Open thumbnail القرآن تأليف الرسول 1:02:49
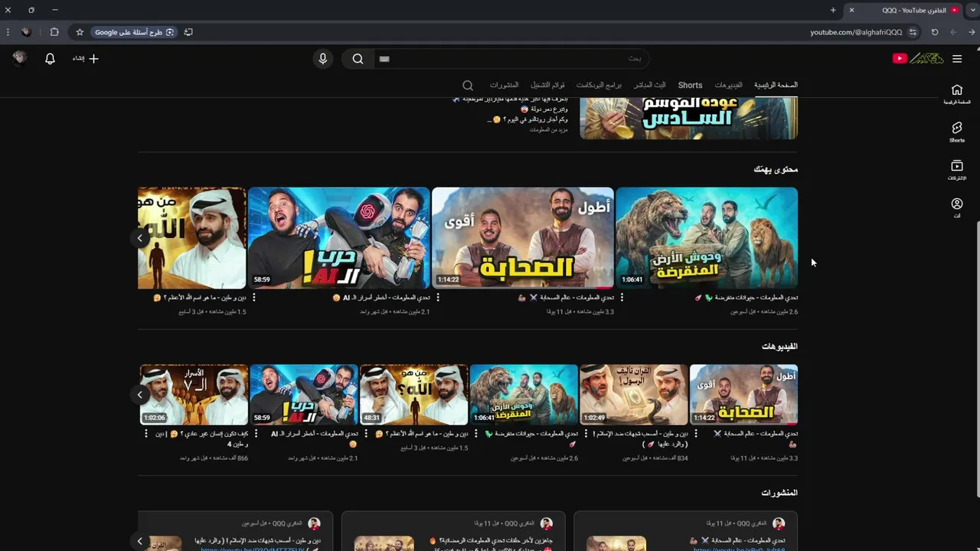 pyautogui.click(x=633, y=395)
